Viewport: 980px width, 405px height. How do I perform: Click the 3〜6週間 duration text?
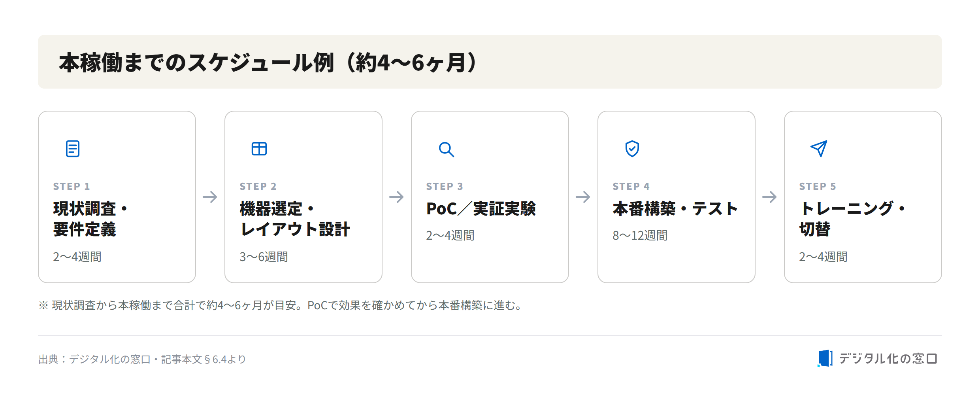click(264, 257)
